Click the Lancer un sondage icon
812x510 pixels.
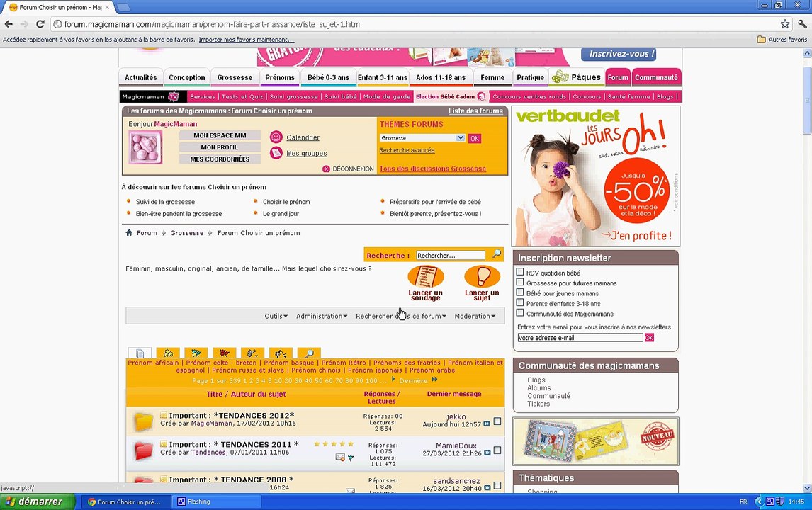point(426,276)
